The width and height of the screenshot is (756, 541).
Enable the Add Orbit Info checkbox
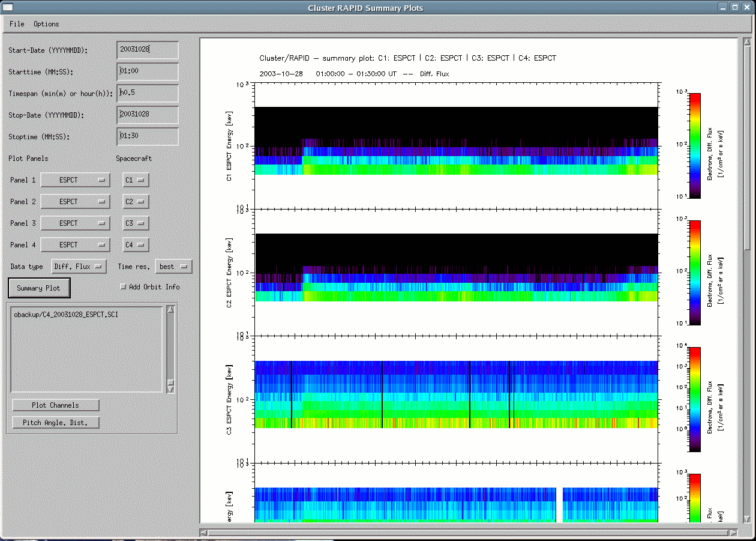124,287
